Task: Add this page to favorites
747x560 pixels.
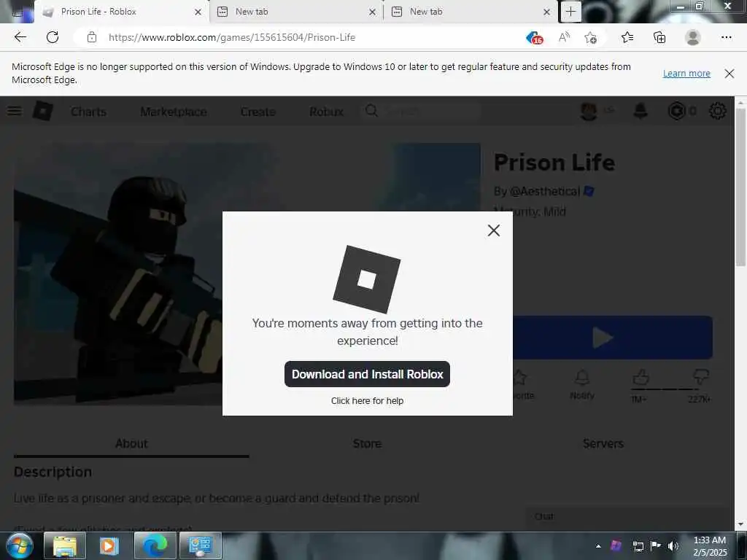Action: tap(591, 38)
